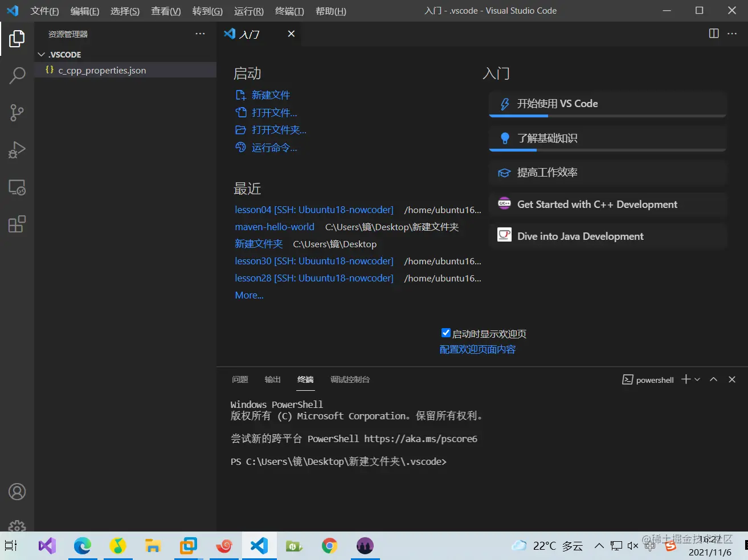Open terminal launch profile dropdown
This screenshot has width=748, height=560.
[x=697, y=379]
